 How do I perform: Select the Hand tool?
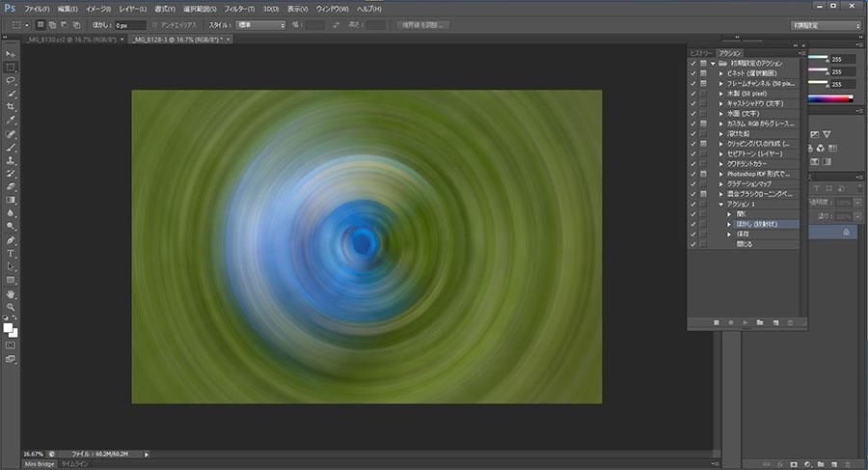click(x=11, y=292)
